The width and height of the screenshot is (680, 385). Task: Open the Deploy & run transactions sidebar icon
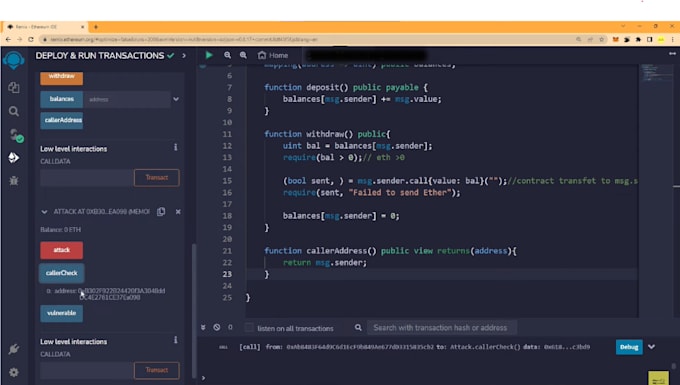point(14,157)
